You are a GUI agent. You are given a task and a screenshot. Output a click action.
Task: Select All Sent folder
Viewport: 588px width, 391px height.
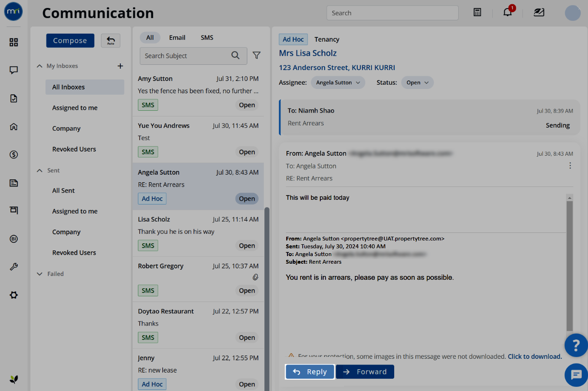[x=63, y=190]
